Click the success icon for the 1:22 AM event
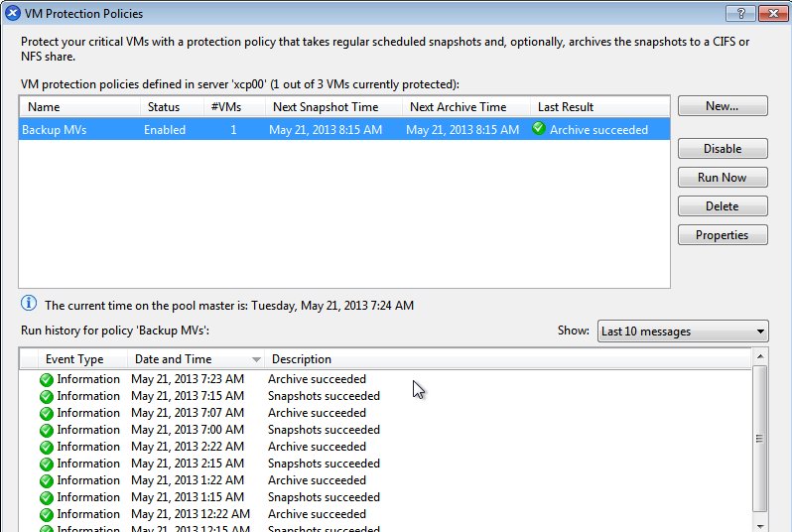Viewport: 792px width, 532px height. 47,481
